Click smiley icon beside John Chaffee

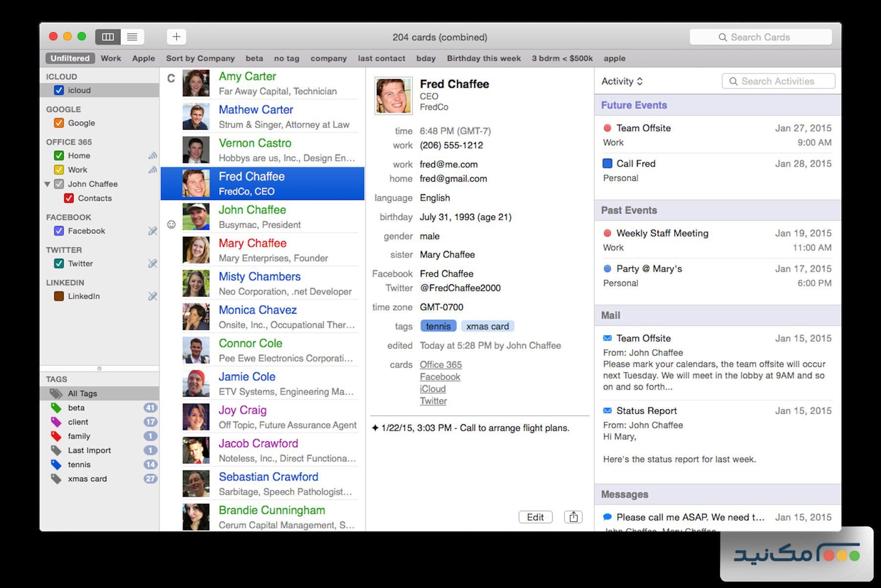click(171, 225)
